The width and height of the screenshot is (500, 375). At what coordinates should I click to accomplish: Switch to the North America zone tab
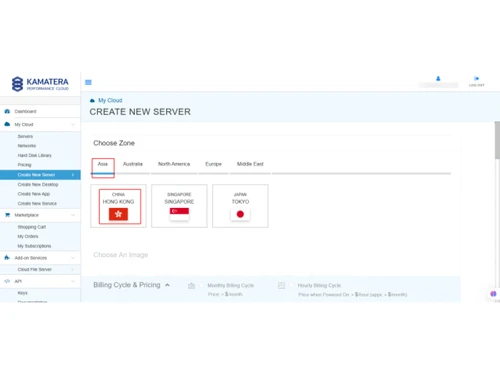174,164
